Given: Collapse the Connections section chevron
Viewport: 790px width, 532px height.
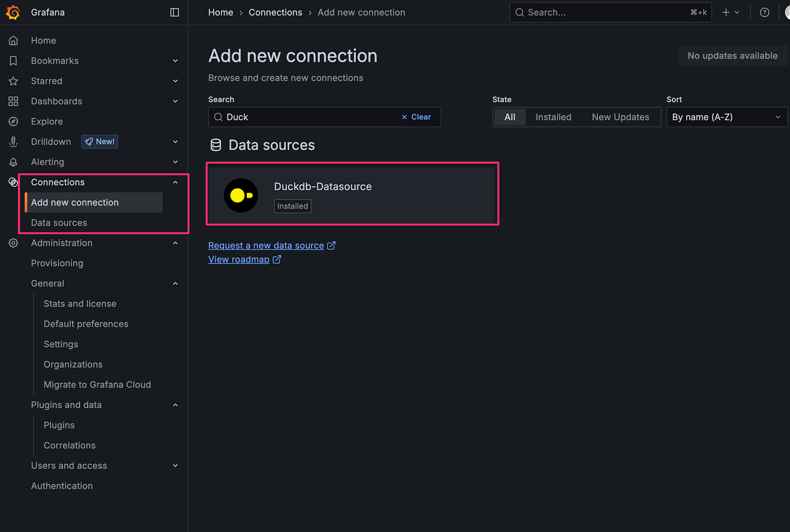Looking at the screenshot, I should 175,182.
